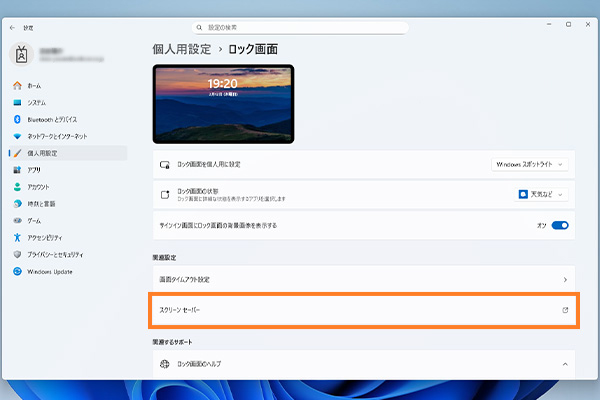600x400 pixels.
Task: Click 個人用設定 breadcrumb link in title
Action: [182, 49]
